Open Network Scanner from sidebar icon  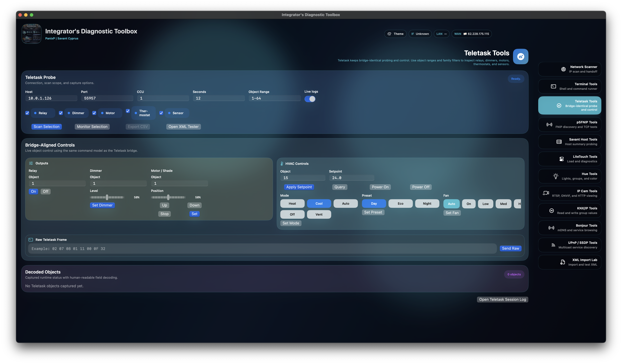point(563,69)
